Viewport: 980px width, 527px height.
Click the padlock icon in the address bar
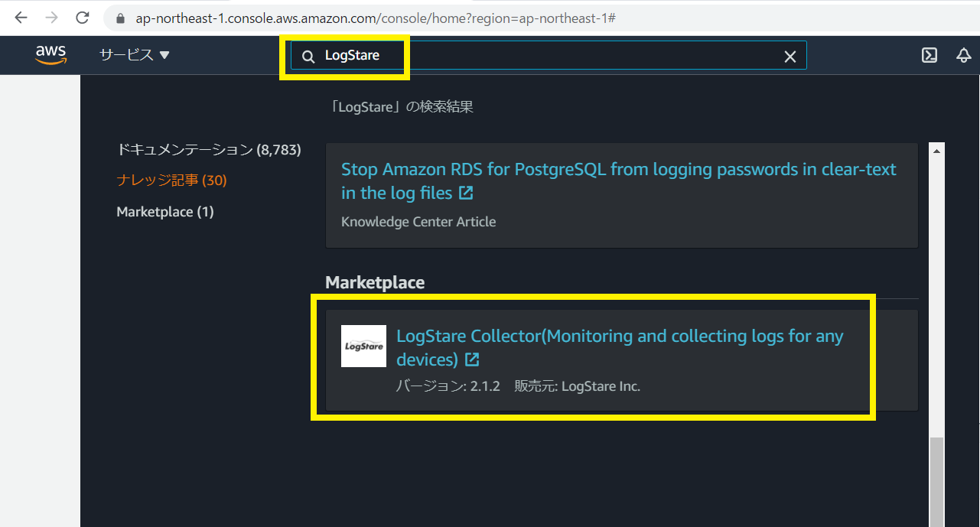point(119,18)
